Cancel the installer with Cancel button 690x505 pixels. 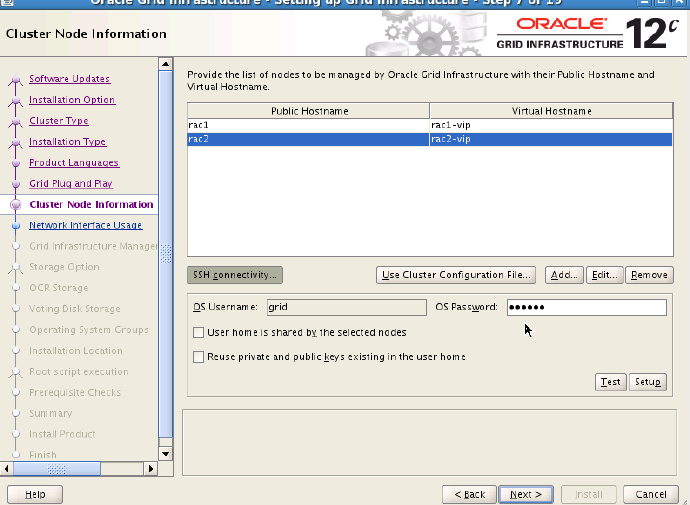tap(651, 494)
